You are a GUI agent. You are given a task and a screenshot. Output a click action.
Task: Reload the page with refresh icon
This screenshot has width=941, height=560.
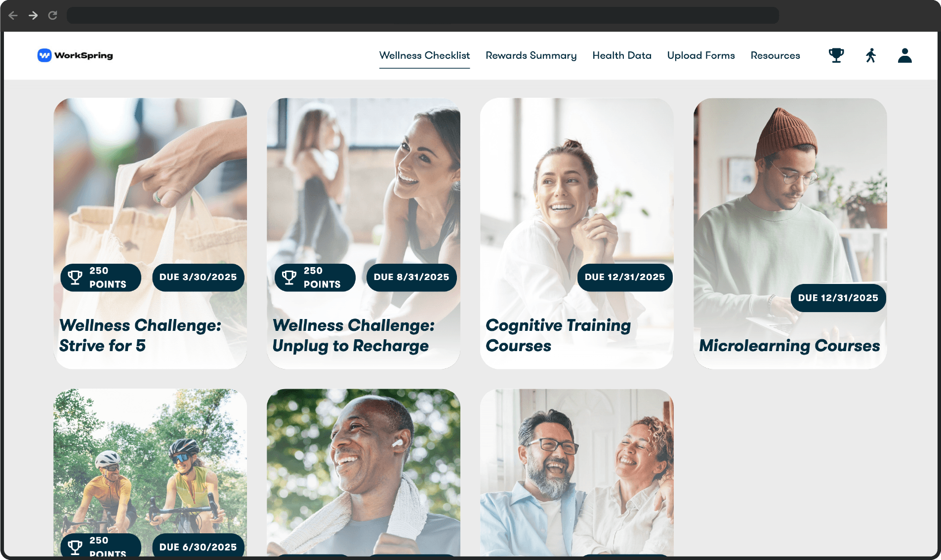tap(52, 15)
